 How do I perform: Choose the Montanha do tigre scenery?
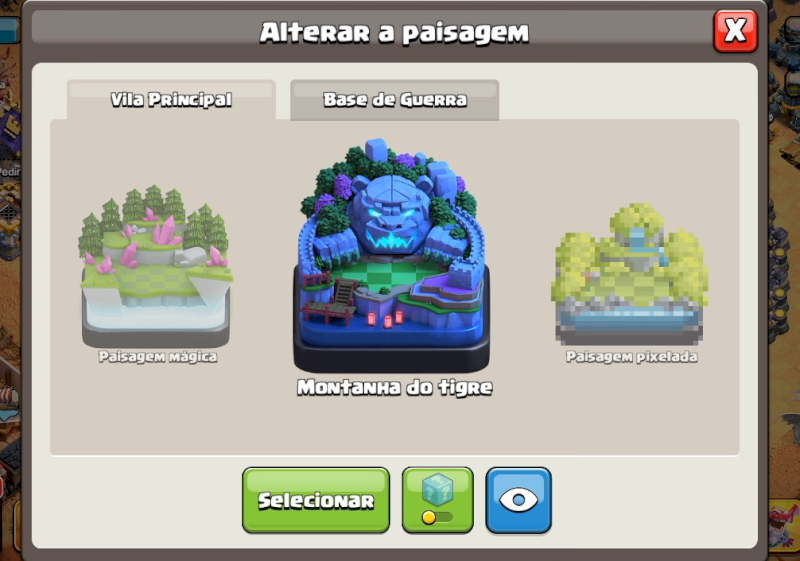(x=391, y=255)
